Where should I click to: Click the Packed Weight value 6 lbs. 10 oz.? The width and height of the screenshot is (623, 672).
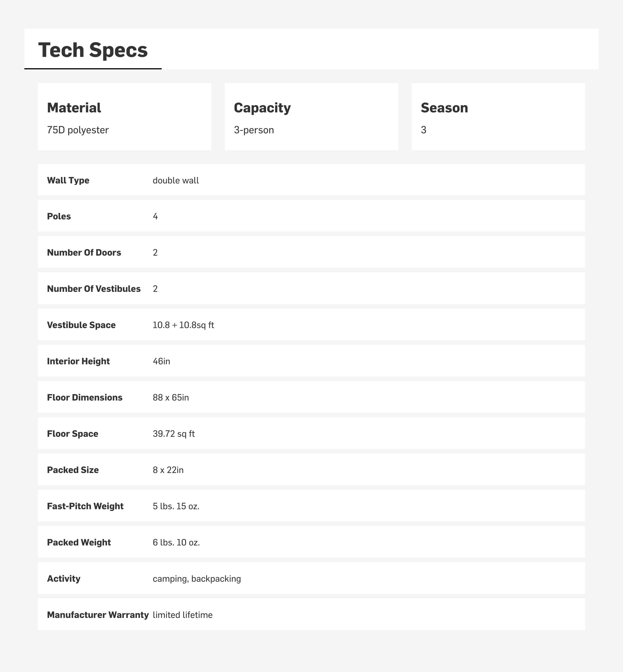coord(176,542)
